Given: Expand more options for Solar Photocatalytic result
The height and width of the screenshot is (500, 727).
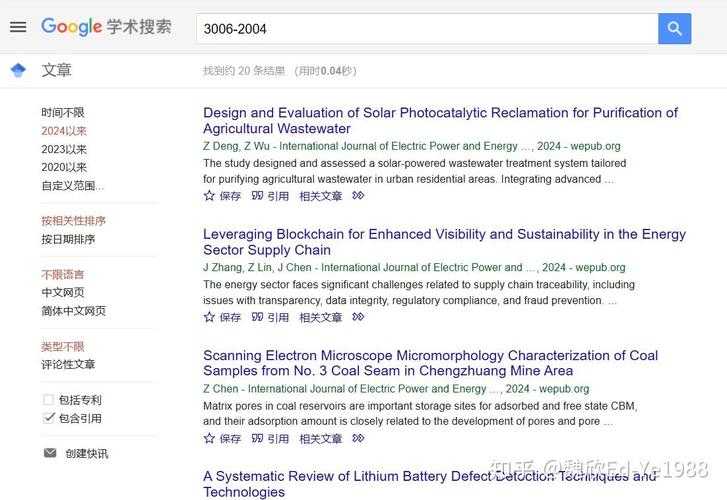Looking at the screenshot, I should tap(358, 196).
